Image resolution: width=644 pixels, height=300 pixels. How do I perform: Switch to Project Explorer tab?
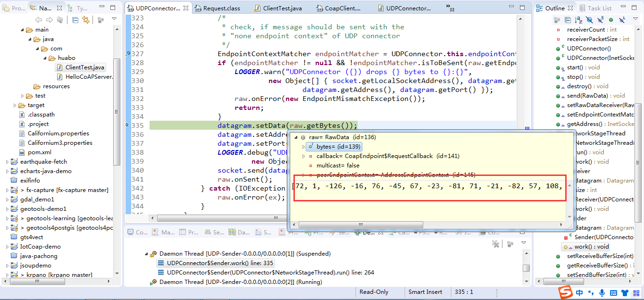click(x=15, y=8)
